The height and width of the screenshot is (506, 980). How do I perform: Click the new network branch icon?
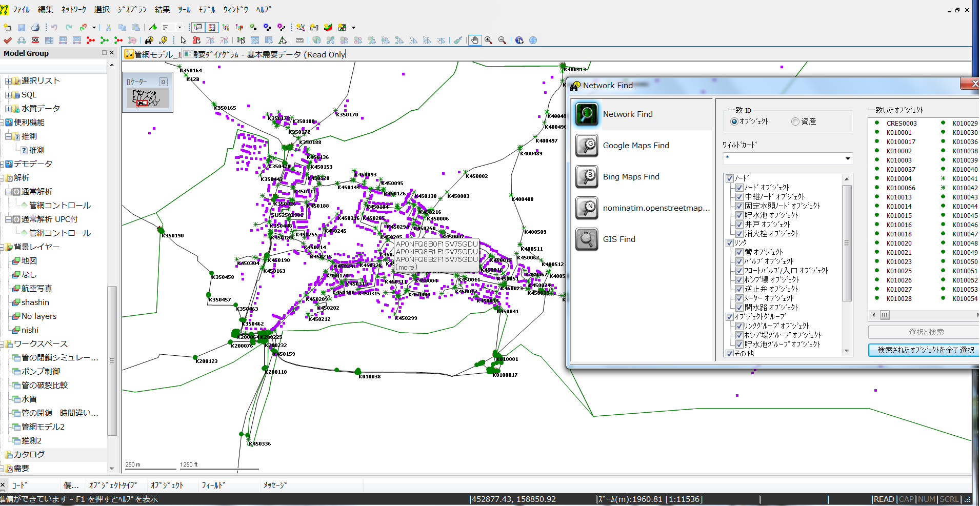[x=301, y=27]
